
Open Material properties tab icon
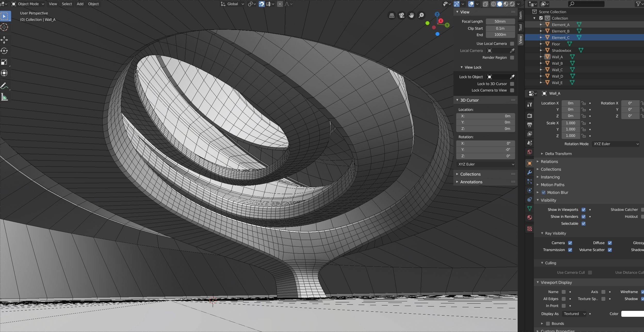pyautogui.click(x=529, y=217)
